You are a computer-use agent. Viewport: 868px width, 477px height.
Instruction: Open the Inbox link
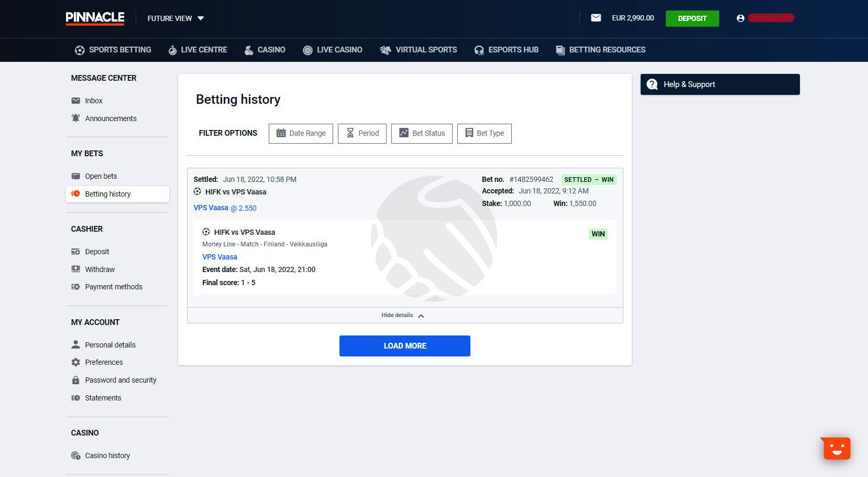pyautogui.click(x=94, y=101)
